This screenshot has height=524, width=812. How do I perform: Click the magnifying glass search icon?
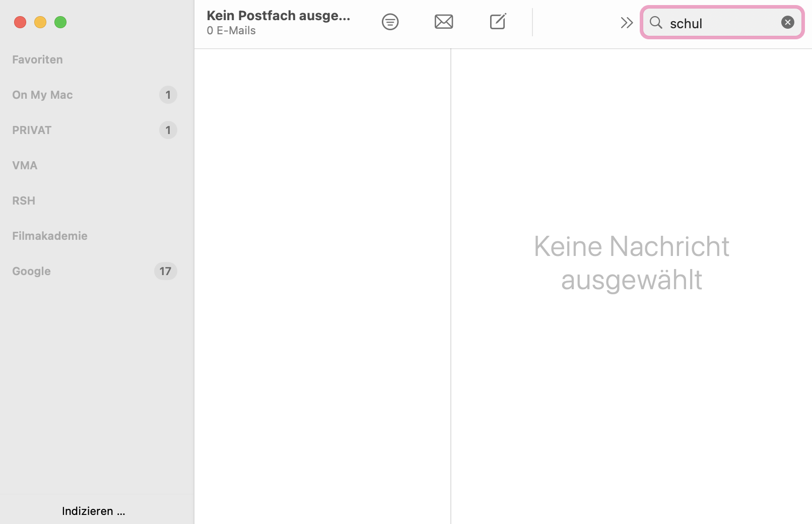click(x=656, y=22)
